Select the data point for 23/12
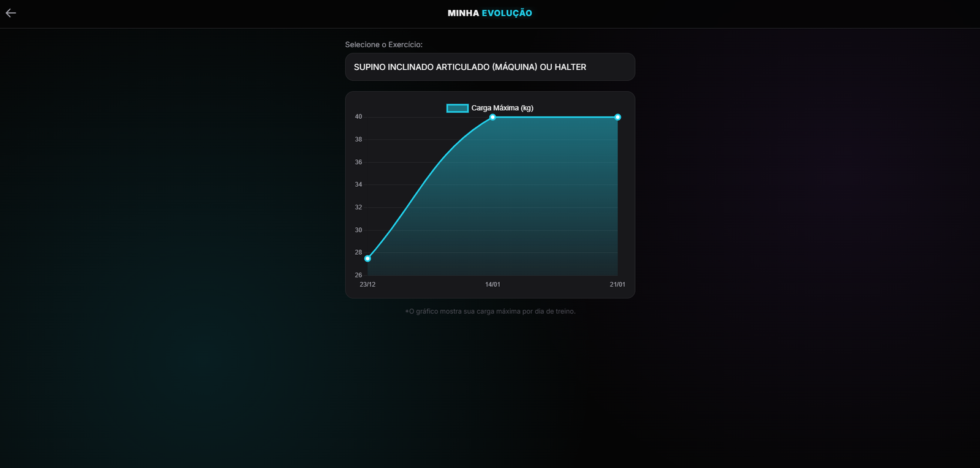Image resolution: width=980 pixels, height=468 pixels. [x=367, y=259]
